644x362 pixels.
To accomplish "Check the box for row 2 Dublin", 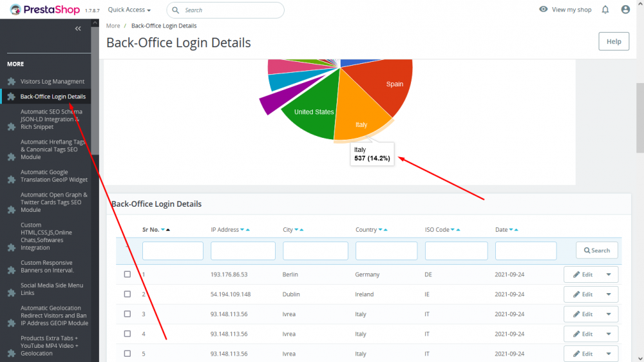I will click(x=128, y=294).
